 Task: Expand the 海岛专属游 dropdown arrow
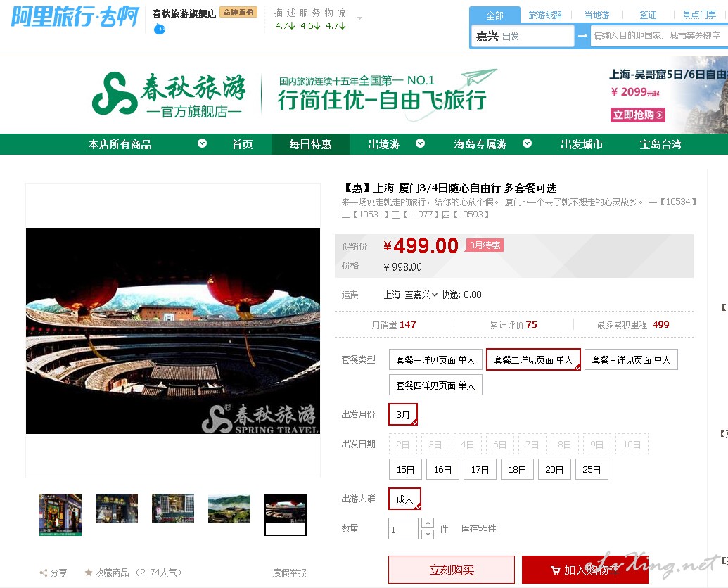tap(527, 143)
